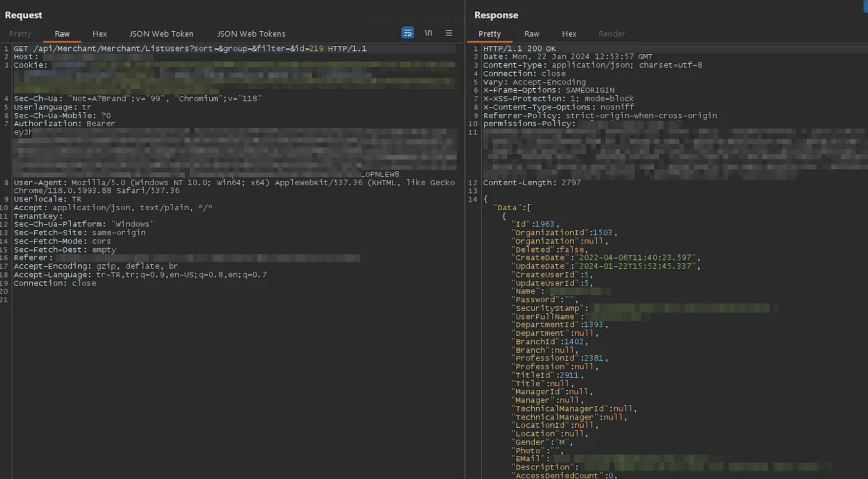The image size is (868, 479).
Task: Switch Request view to Pretty tab
Action: click(x=20, y=34)
